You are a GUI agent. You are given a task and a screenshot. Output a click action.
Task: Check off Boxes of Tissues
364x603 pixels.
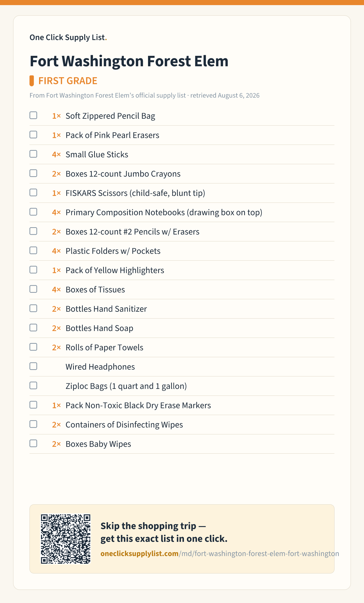(33, 289)
